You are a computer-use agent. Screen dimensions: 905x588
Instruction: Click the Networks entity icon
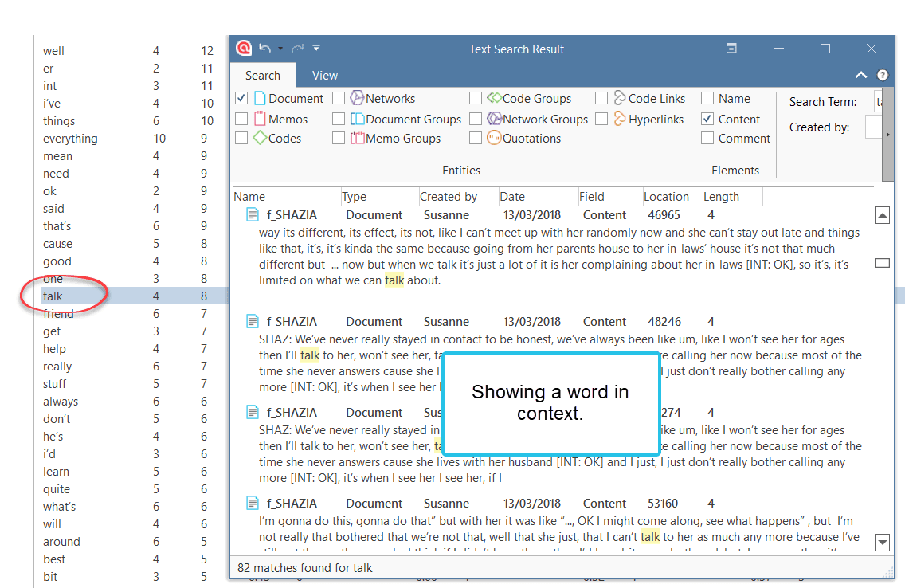(x=357, y=98)
